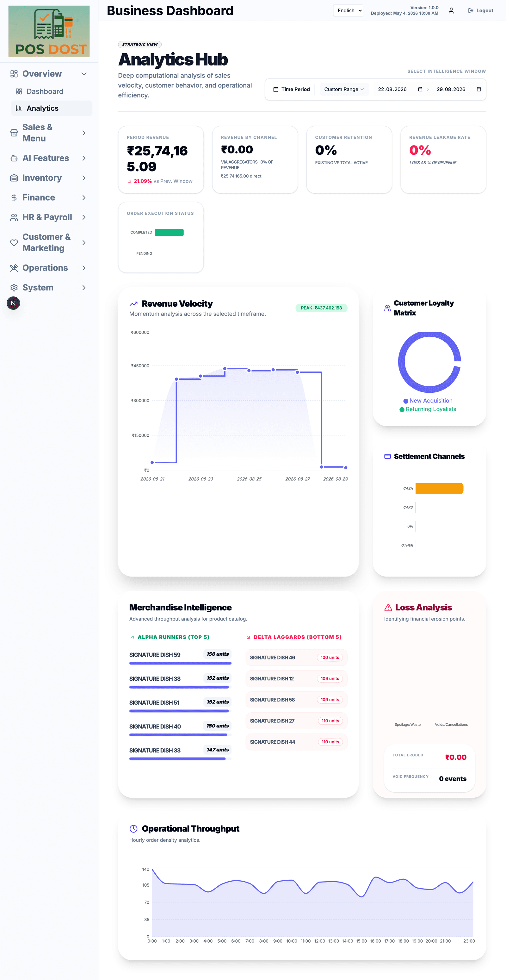Click the round N badge button

13,303
